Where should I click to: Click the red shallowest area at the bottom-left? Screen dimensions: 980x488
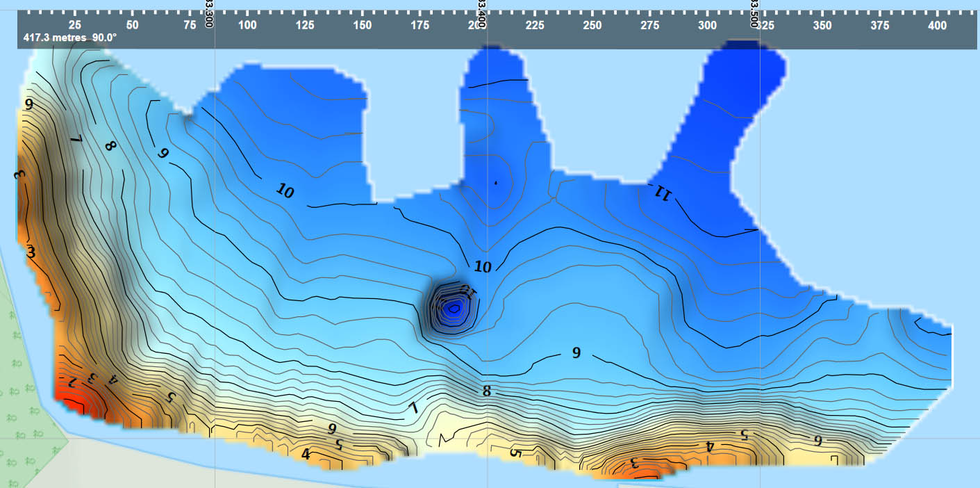75,400
